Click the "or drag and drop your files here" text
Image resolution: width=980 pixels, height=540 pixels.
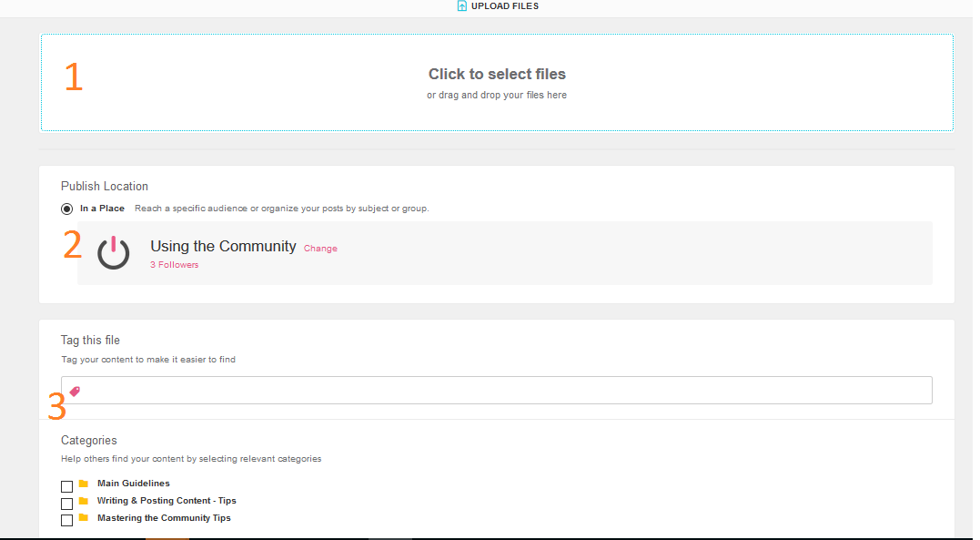point(497,95)
